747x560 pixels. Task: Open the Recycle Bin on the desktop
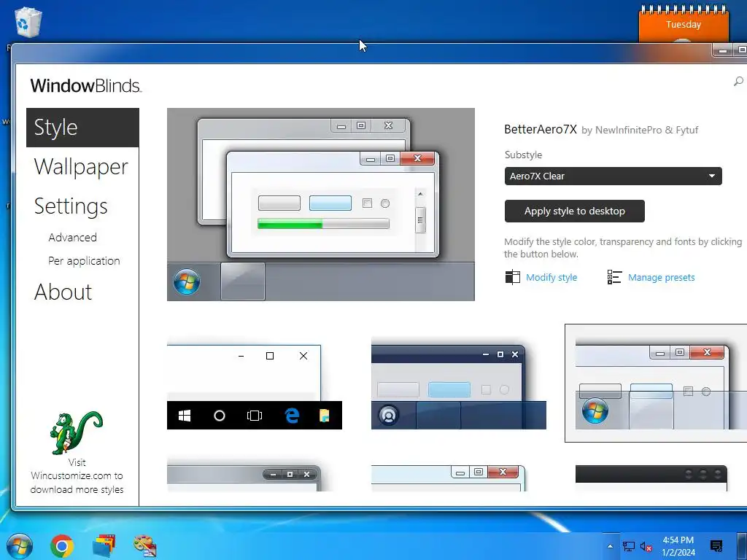[x=28, y=22]
